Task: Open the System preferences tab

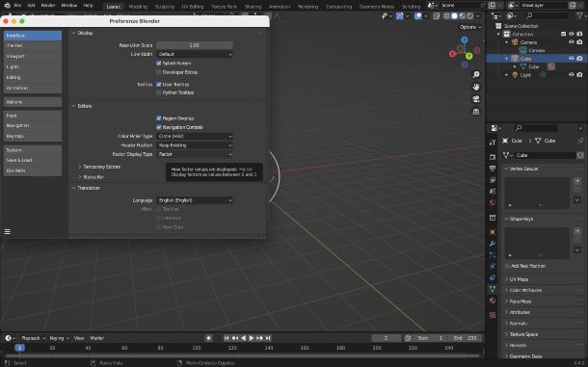Action: (33, 150)
